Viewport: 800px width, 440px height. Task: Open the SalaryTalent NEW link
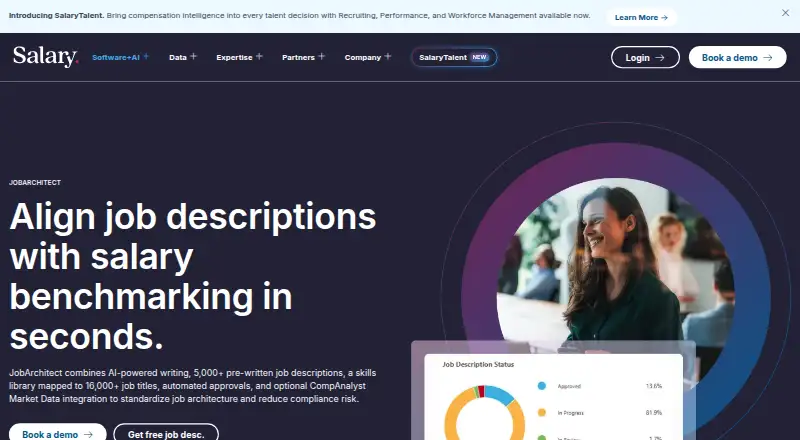click(x=454, y=57)
